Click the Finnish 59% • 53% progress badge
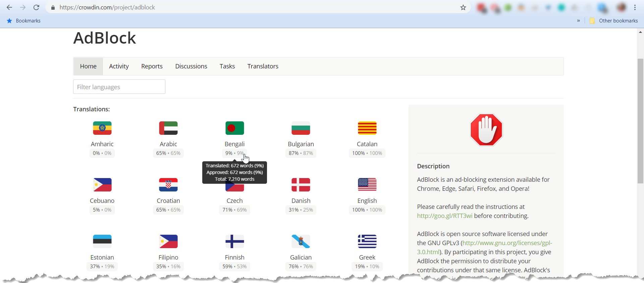The image size is (644, 283). (x=234, y=267)
